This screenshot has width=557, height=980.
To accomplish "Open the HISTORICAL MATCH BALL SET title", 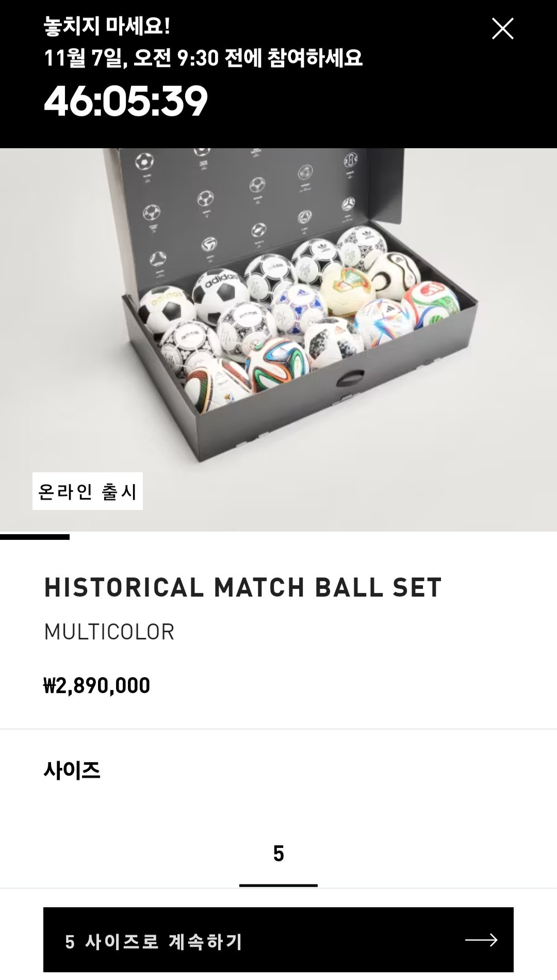I will point(243,587).
